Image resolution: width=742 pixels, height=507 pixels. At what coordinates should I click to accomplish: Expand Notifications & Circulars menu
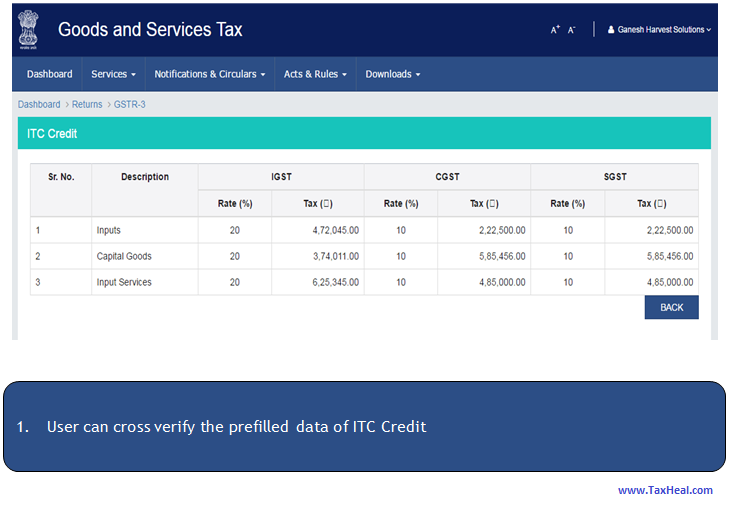[210, 74]
